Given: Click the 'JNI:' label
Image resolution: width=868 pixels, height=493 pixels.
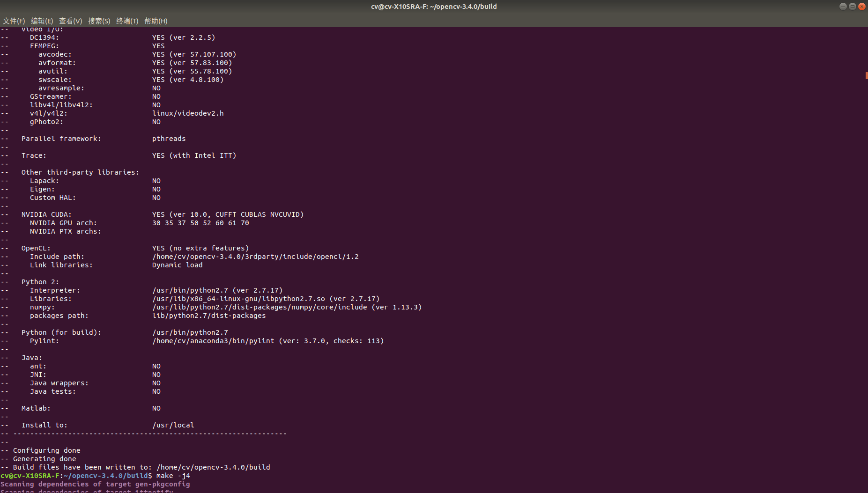Looking at the screenshot, I should 38,375.
